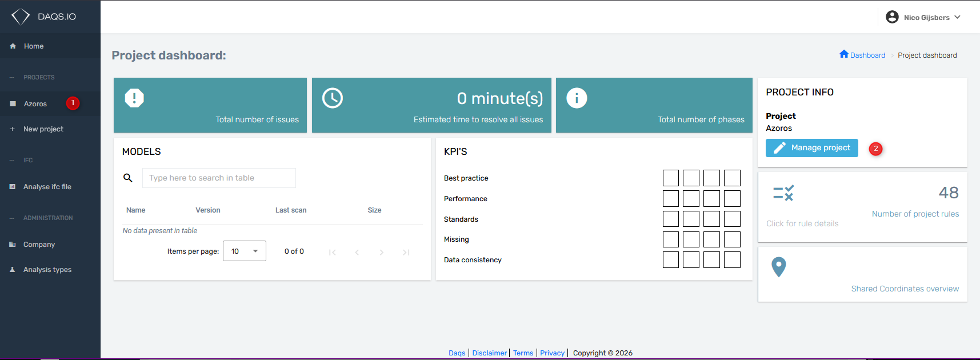Click the Manage project button
Image resolution: width=980 pixels, height=360 pixels.
(811, 148)
